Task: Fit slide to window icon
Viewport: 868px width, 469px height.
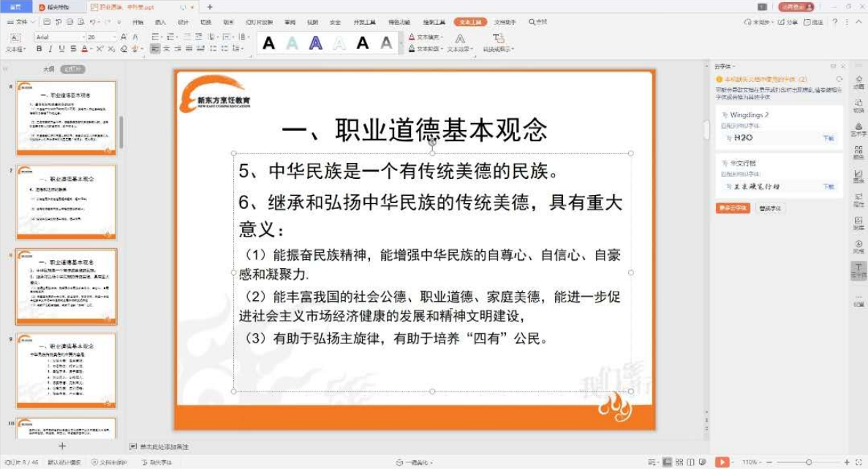Action: 858,462
